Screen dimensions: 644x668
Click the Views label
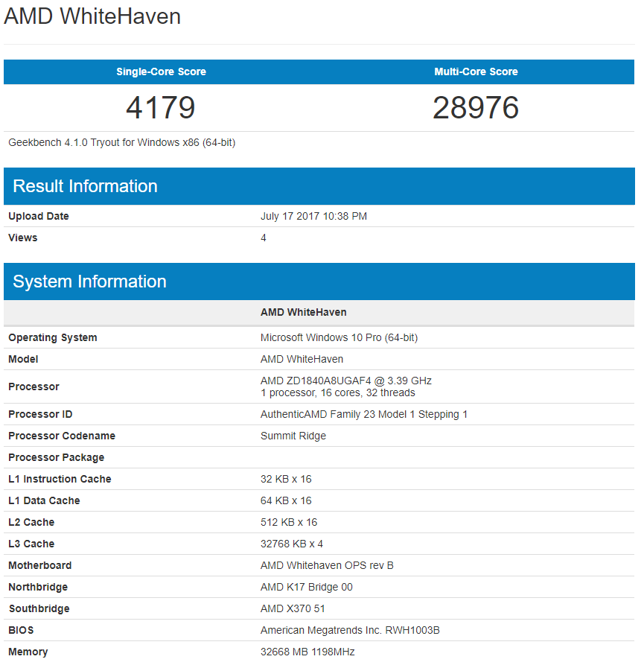coord(23,238)
